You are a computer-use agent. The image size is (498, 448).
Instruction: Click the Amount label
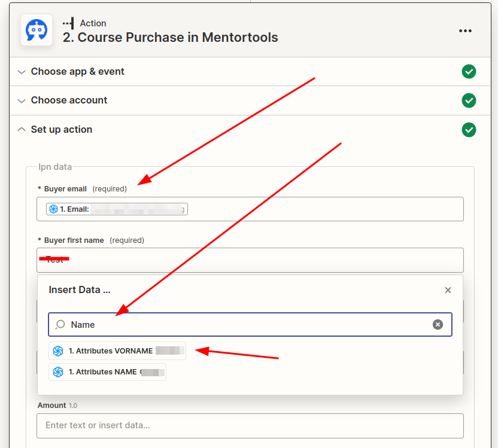pyautogui.click(x=51, y=406)
